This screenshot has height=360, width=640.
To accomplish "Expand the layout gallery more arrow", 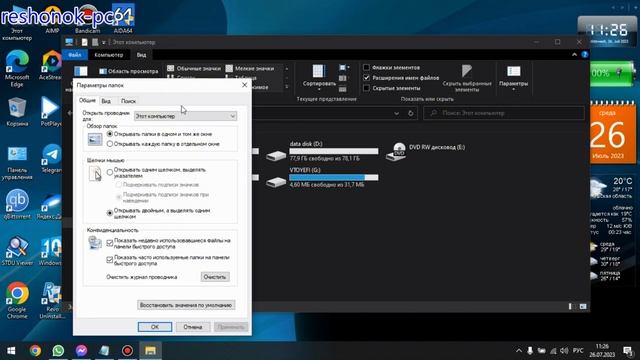I will 287,87.
